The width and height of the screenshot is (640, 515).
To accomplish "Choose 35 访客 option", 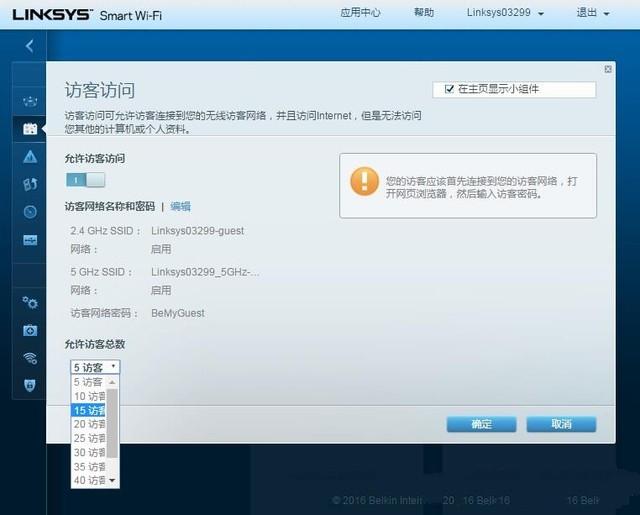I will coord(89,466).
